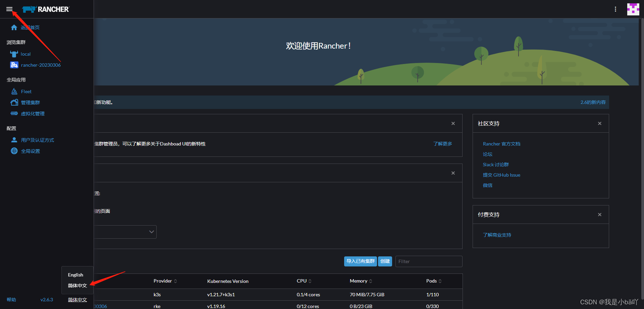The image size is (644, 309).
Task: Click the 全局设置 globe icon
Action: pyautogui.click(x=14, y=151)
